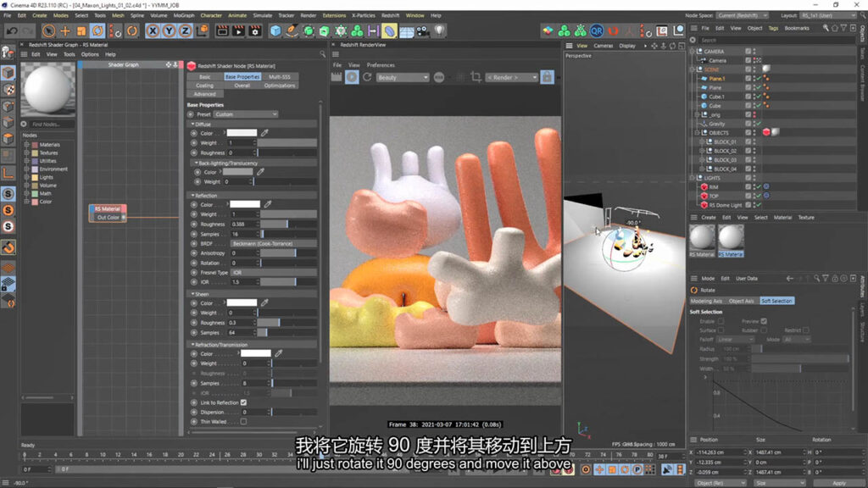The width and height of the screenshot is (868, 488).
Task: Expand Materials in the Nodes tree
Action: pyautogui.click(x=26, y=144)
